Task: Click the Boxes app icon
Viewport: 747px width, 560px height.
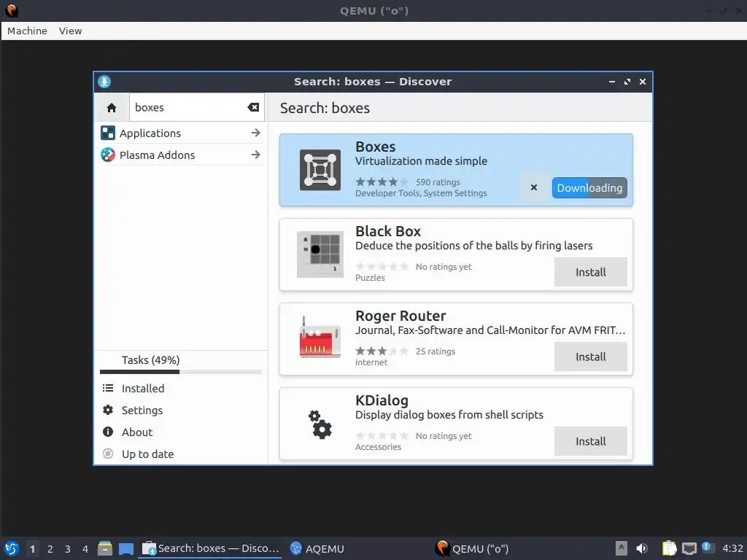Action: [320, 170]
